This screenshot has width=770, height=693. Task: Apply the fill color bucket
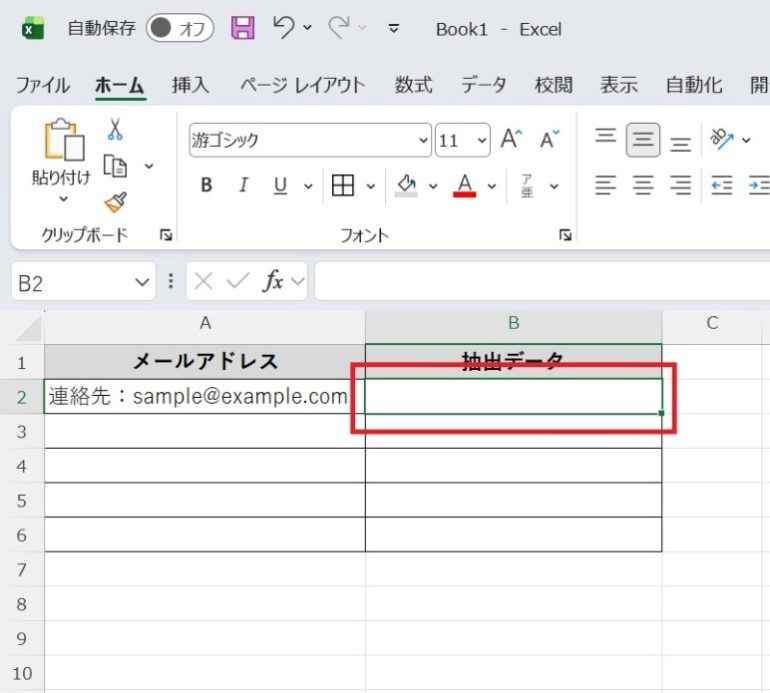[406, 186]
